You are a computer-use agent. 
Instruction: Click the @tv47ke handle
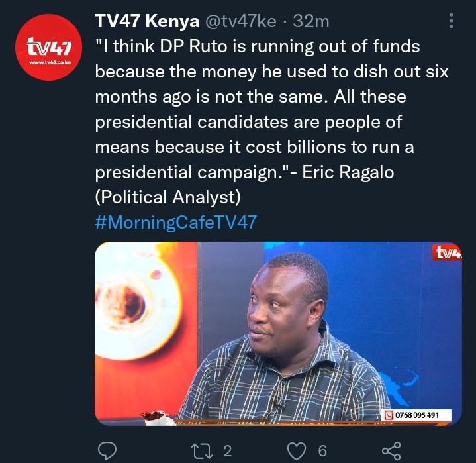(x=241, y=22)
